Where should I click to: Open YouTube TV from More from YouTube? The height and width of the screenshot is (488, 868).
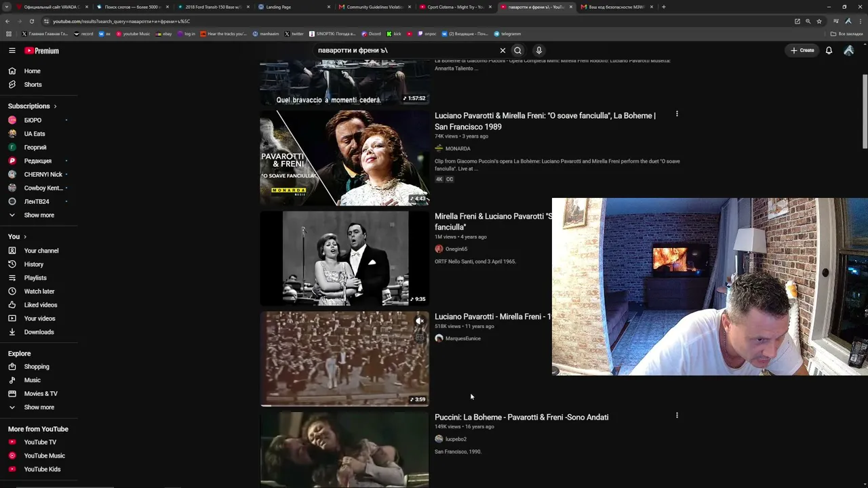[39, 442]
